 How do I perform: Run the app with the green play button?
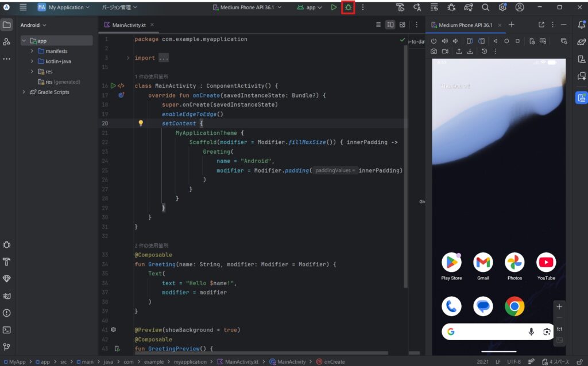[334, 7]
